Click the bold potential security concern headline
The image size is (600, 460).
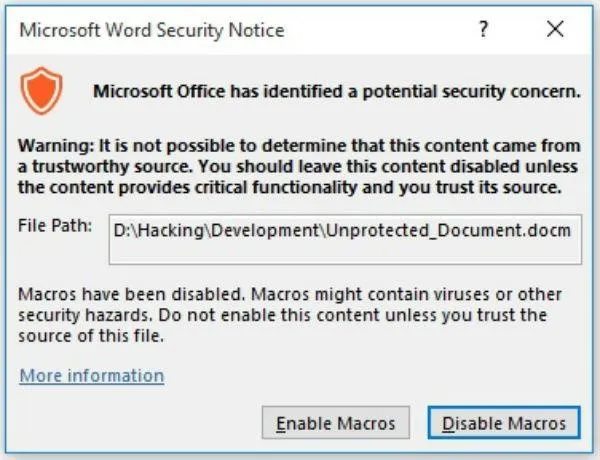(x=337, y=91)
